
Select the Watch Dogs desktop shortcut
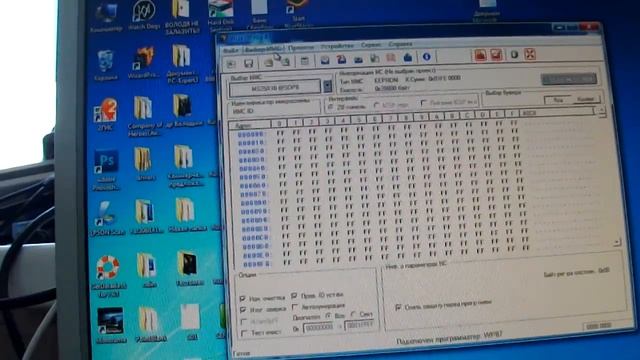click(144, 16)
